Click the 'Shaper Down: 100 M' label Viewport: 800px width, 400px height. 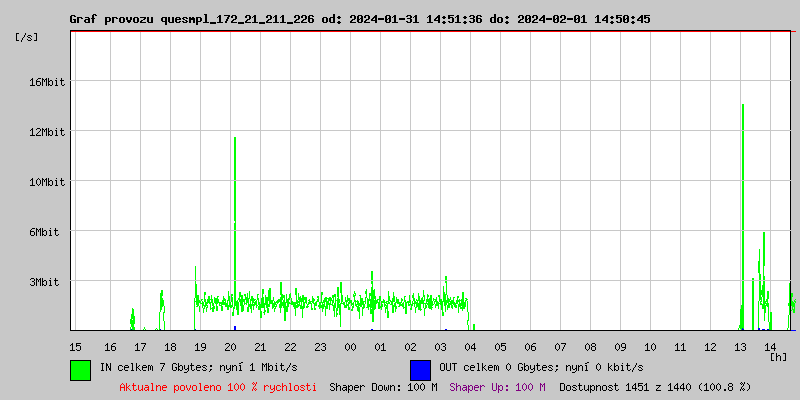pos(383,387)
